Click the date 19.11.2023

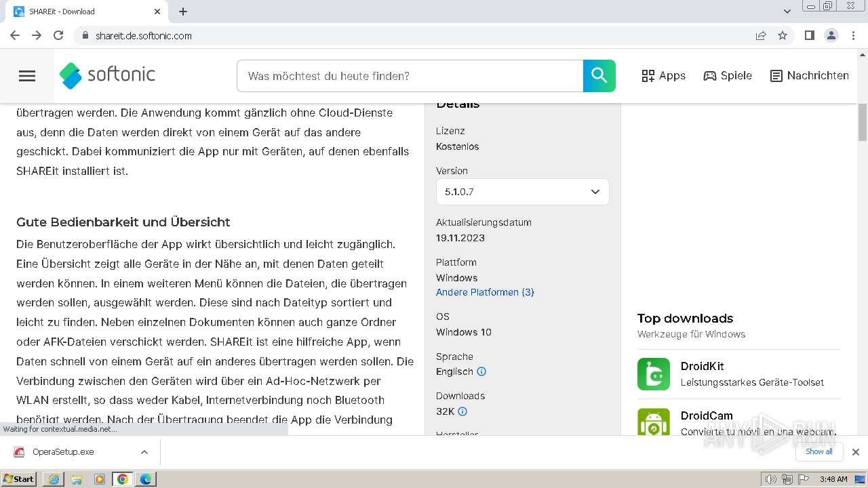click(x=460, y=238)
